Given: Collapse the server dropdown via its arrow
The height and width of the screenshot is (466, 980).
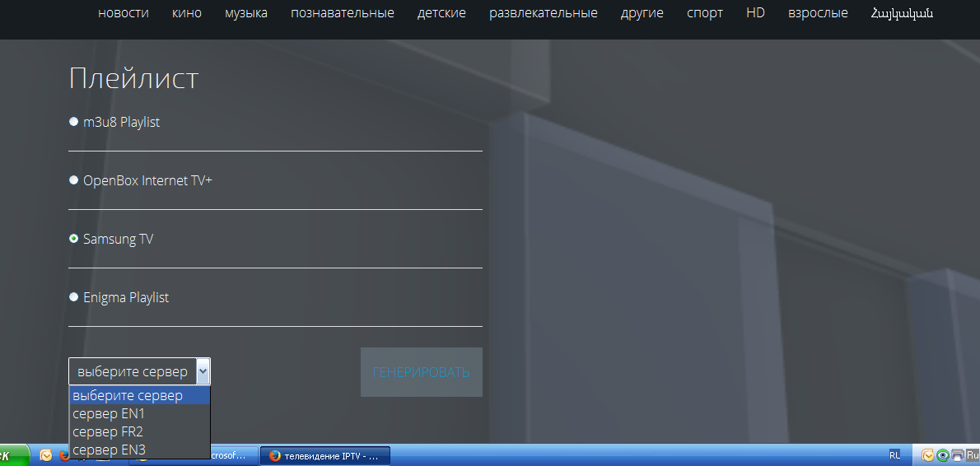Looking at the screenshot, I should tap(203, 371).
